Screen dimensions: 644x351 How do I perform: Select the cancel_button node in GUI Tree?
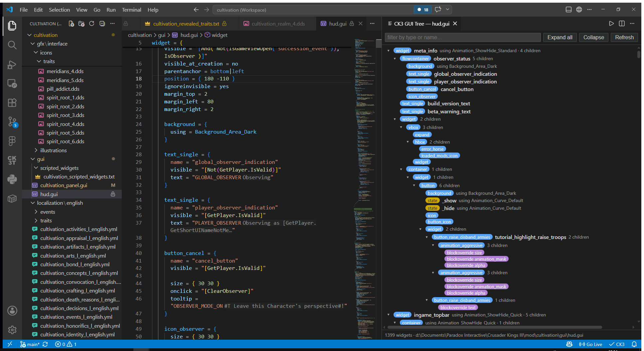[457, 89]
